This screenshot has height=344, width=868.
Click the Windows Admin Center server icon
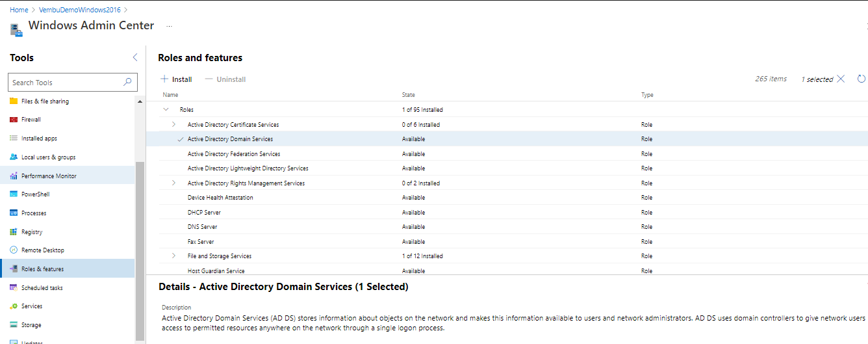pos(16,29)
